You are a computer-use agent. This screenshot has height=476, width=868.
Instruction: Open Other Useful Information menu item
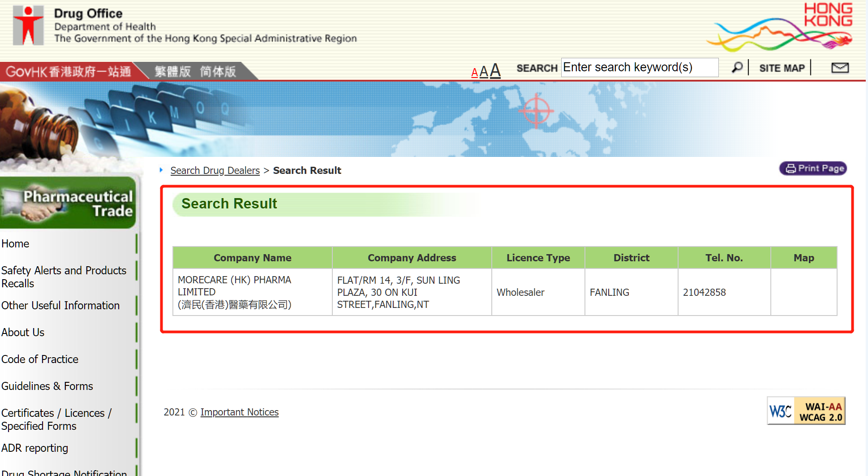pos(60,306)
